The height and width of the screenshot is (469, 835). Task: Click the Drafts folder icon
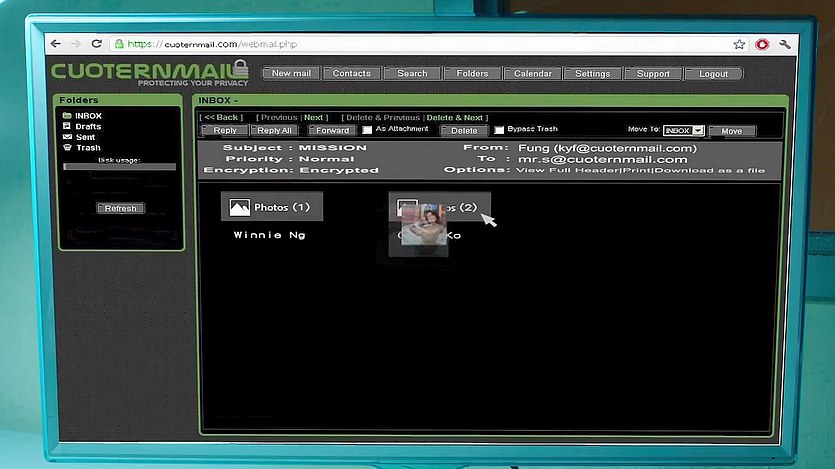pyautogui.click(x=67, y=126)
